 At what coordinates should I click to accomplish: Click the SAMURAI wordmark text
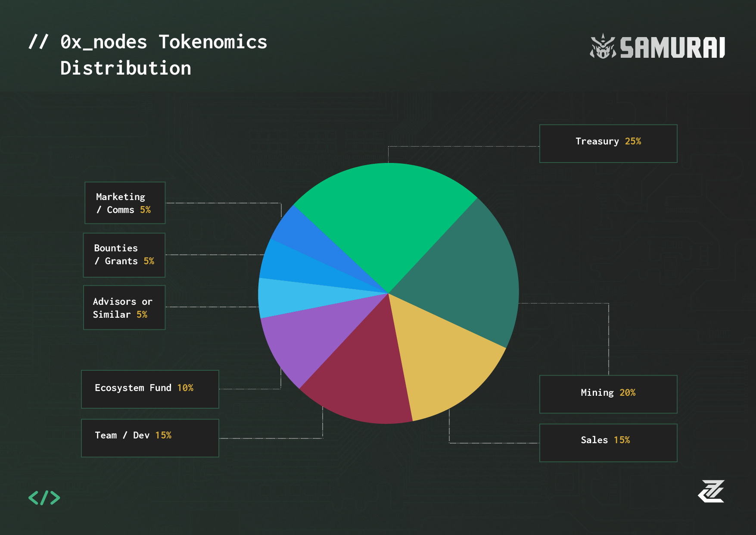tap(672, 47)
